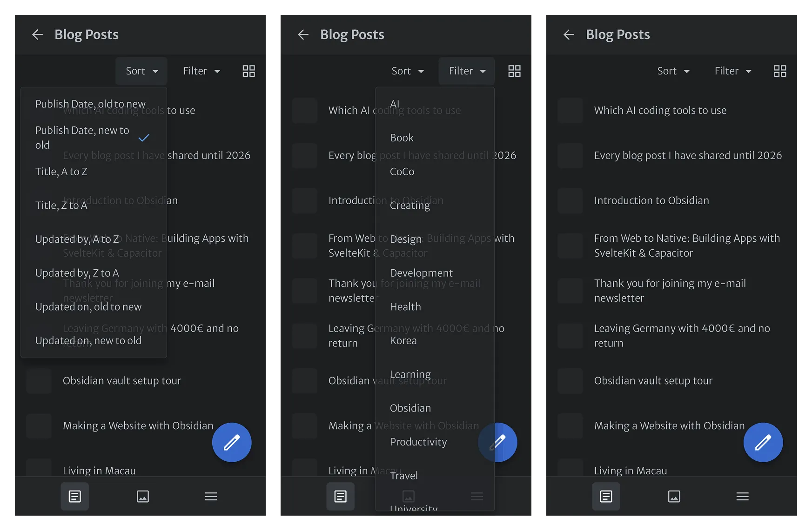This screenshot has width=812, height=531.
Task: Select checkbox for 'Which AI coding tools' right screen
Action: point(570,110)
